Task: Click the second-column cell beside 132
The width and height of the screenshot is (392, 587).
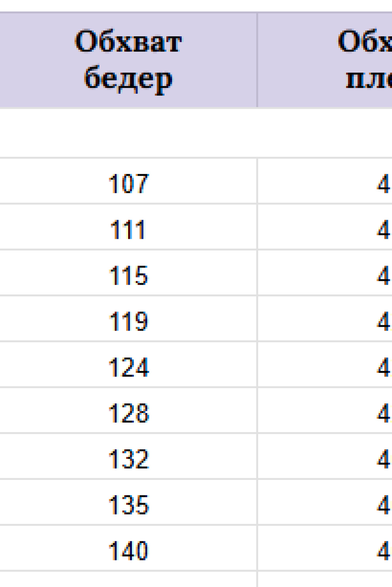Action: 325,457
